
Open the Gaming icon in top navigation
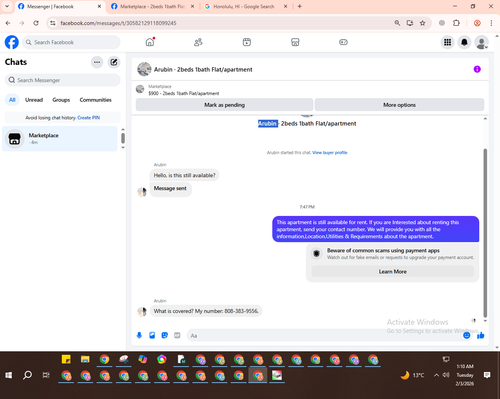[343, 42]
